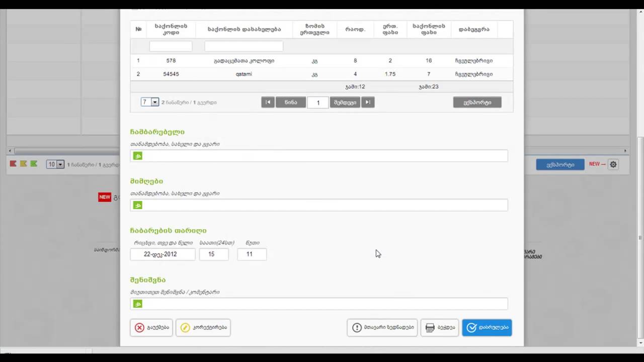Click green keyboard icon in ჩამბარებელი field
The width and height of the screenshot is (644, 362).
click(137, 156)
